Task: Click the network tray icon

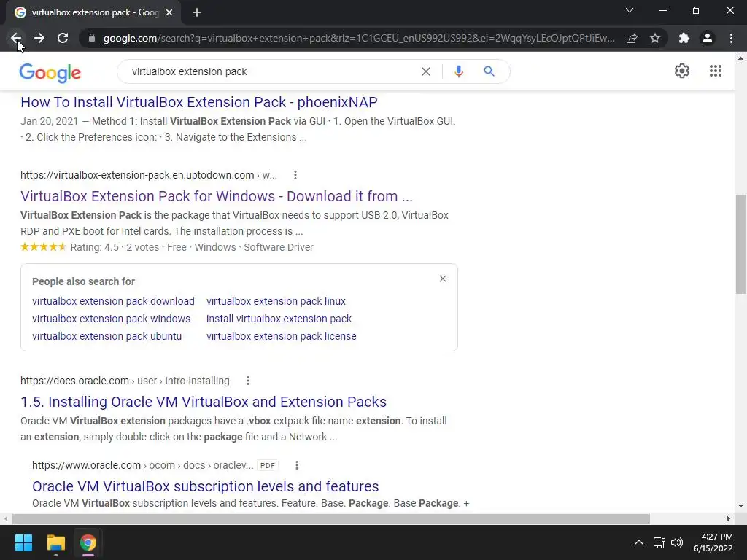Action: point(659,542)
